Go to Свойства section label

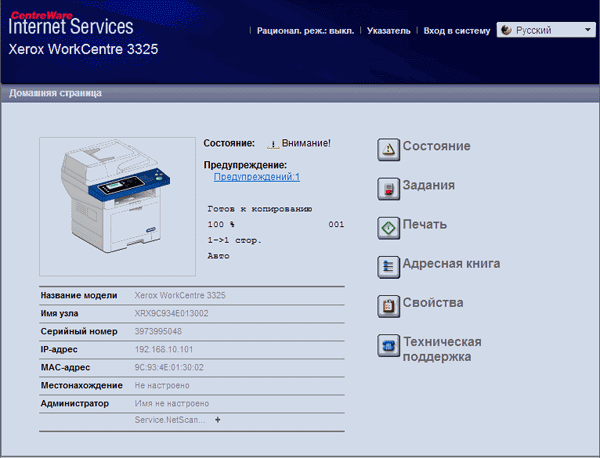[x=433, y=303]
